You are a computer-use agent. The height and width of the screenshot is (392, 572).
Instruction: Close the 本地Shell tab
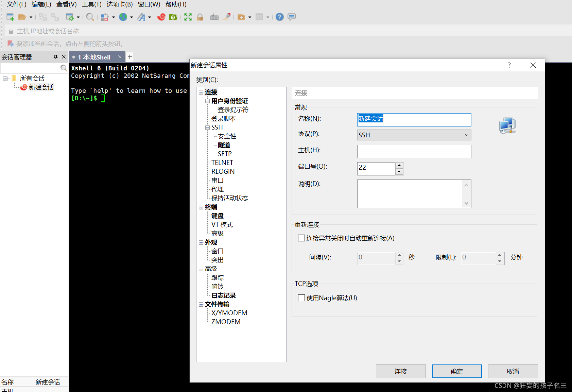(120, 57)
